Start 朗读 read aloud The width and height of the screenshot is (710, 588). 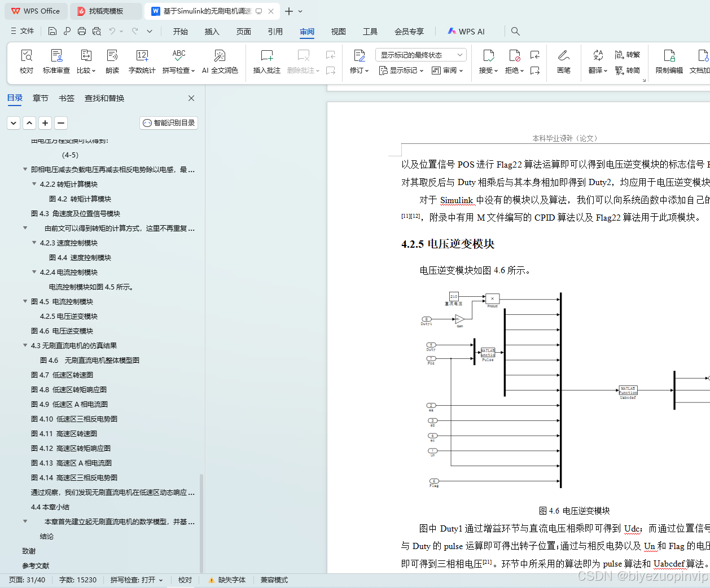point(112,62)
